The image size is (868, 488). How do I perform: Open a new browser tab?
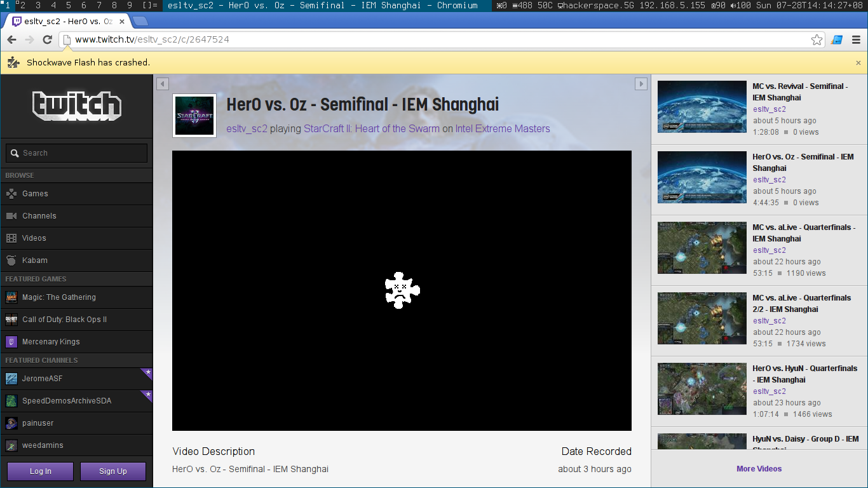tap(140, 22)
